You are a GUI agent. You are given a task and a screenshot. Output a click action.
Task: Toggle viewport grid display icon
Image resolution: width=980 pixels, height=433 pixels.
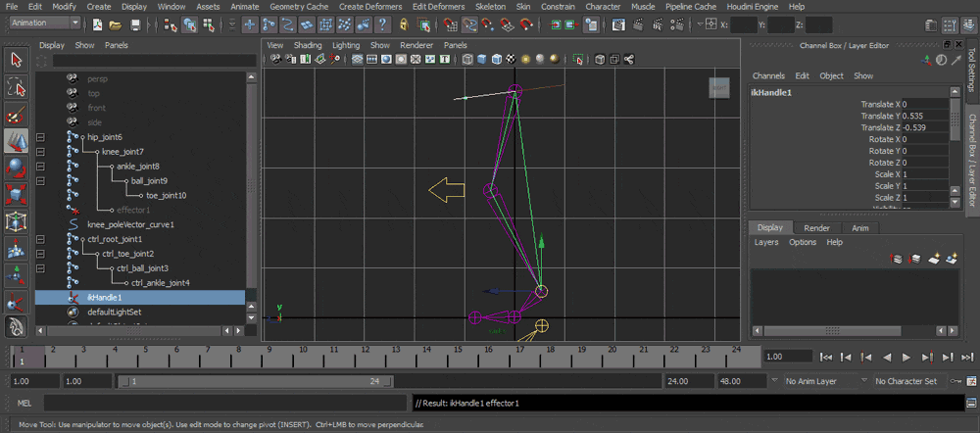357,60
